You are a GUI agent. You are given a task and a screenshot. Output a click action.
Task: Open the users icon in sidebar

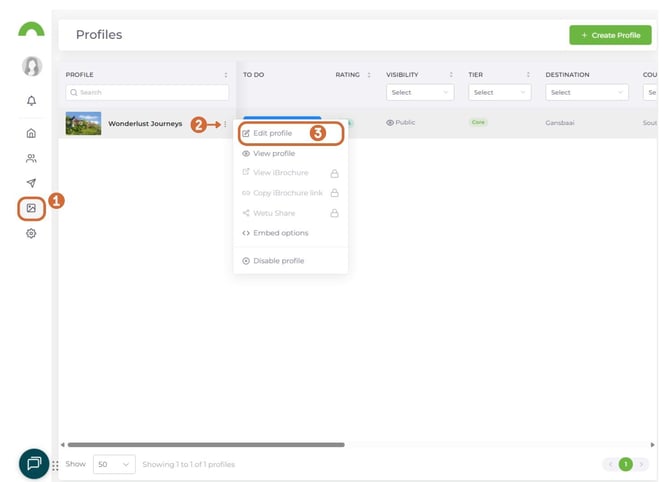click(31, 158)
